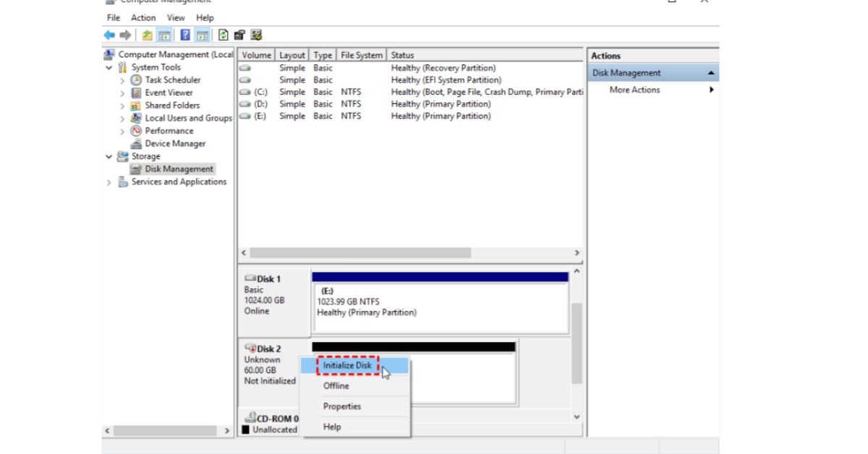Sort by the Status column header

click(x=485, y=55)
